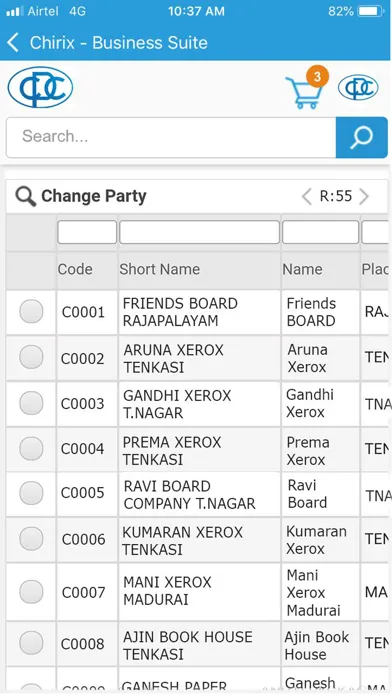392x696 pixels.
Task: Go to next records page arrow
Action: [x=364, y=196]
